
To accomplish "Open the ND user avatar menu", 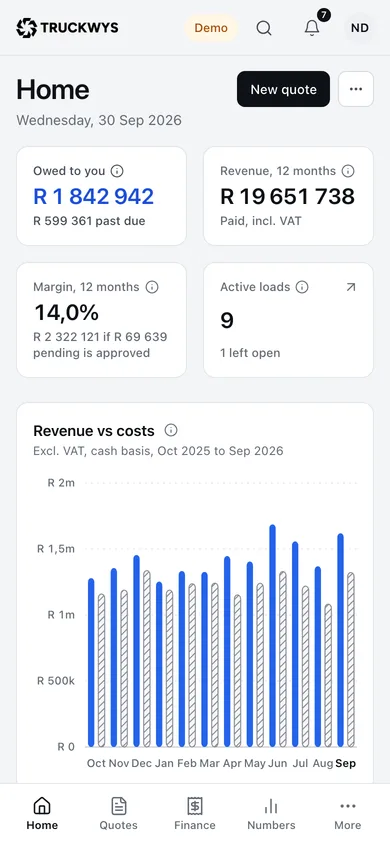I will (359, 27).
